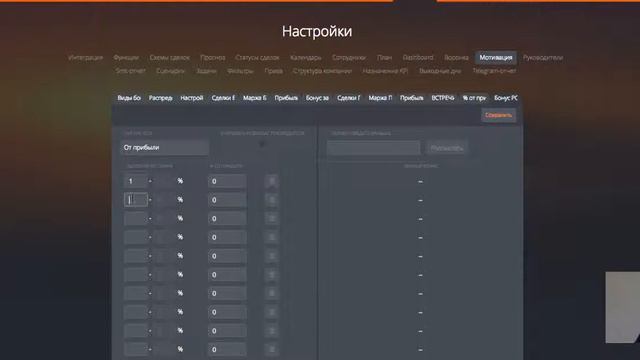
Task: Open the Руководители tab
Action: click(543, 58)
